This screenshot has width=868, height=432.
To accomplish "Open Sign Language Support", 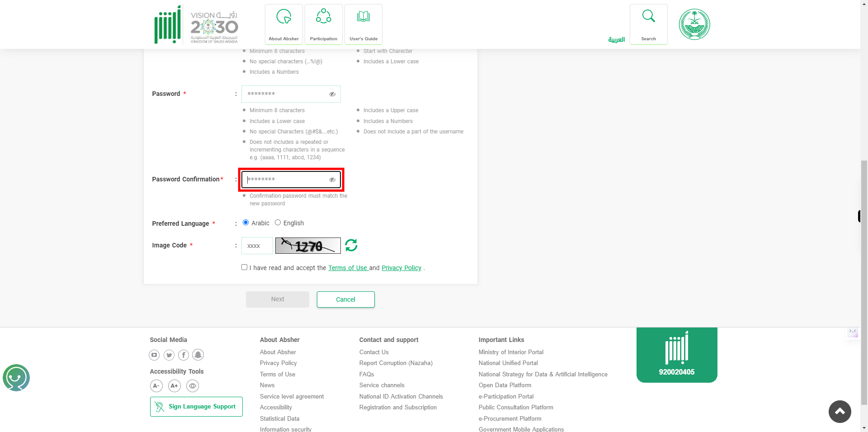I will point(196,407).
